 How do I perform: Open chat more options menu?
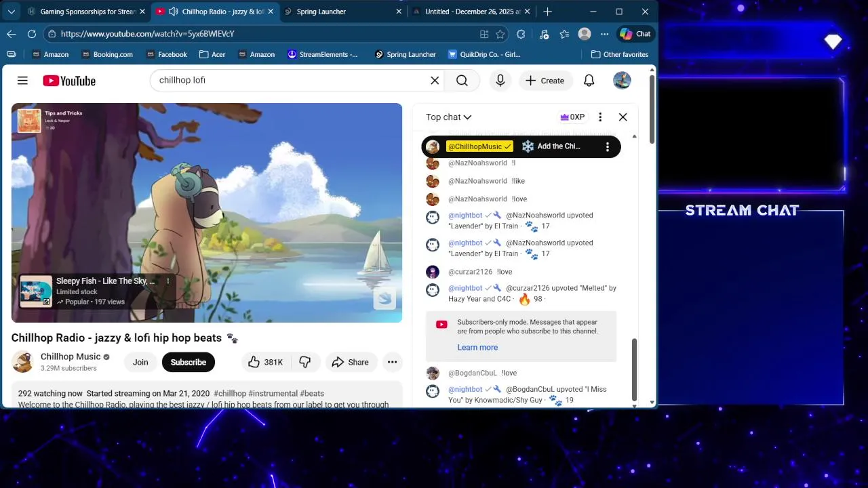pyautogui.click(x=600, y=117)
